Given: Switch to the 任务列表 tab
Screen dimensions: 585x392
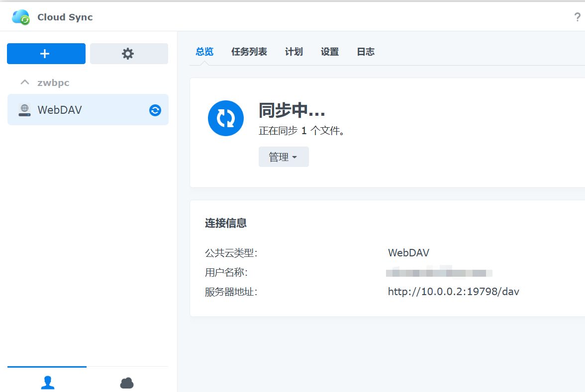Looking at the screenshot, I should click(x=249, y=52).
